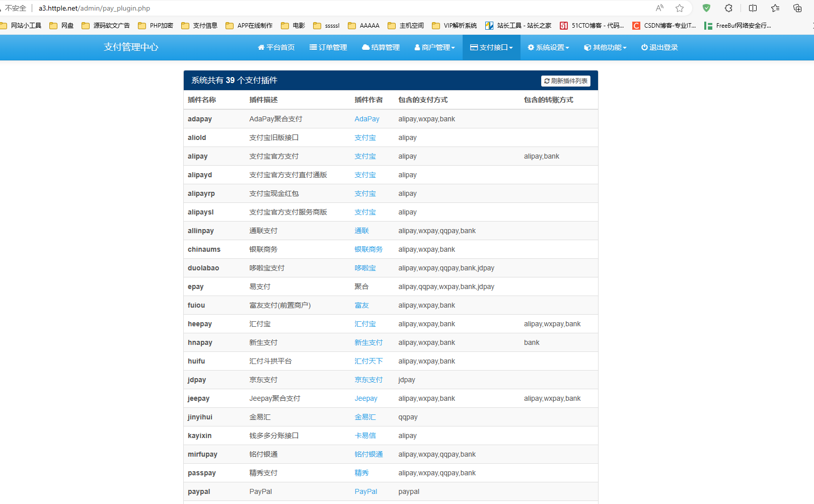Open 支付信息 bookmark folder
Screen dimensions: 814x504
coord(199,26)
